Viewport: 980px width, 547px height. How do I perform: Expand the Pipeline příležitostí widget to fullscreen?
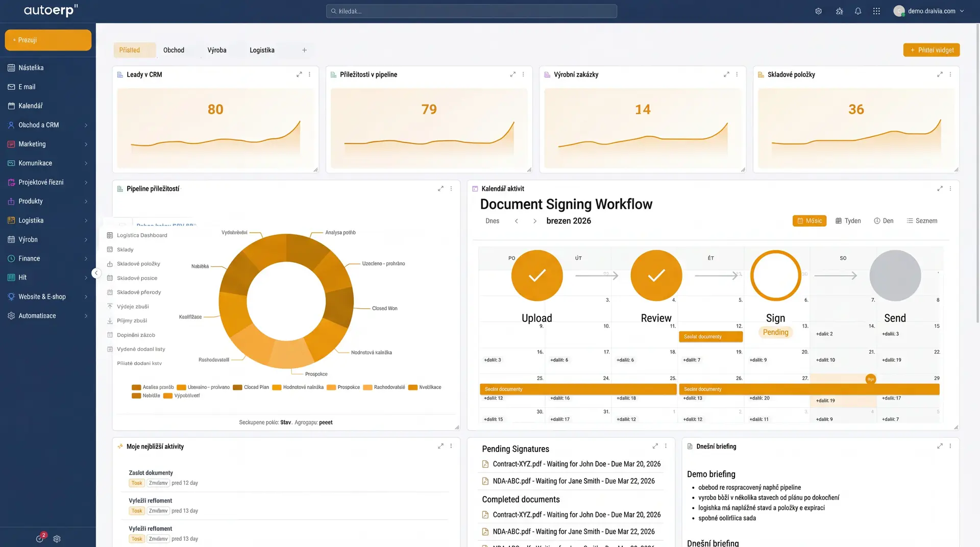[440, 188]
